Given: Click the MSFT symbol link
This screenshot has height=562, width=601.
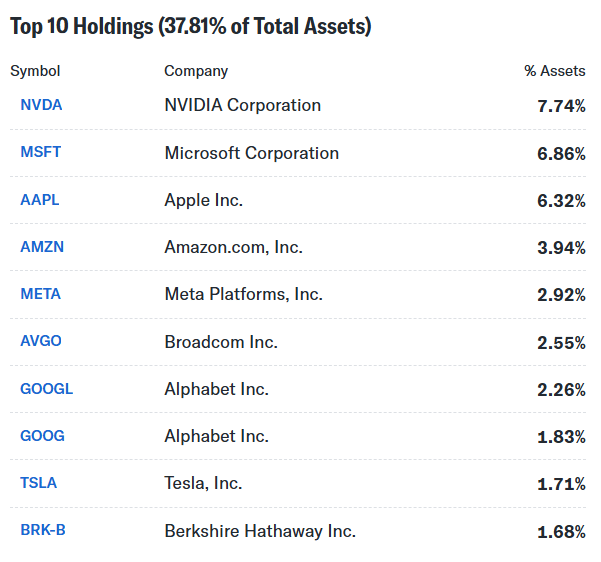Looking at the screenshot, I should 41,153.
